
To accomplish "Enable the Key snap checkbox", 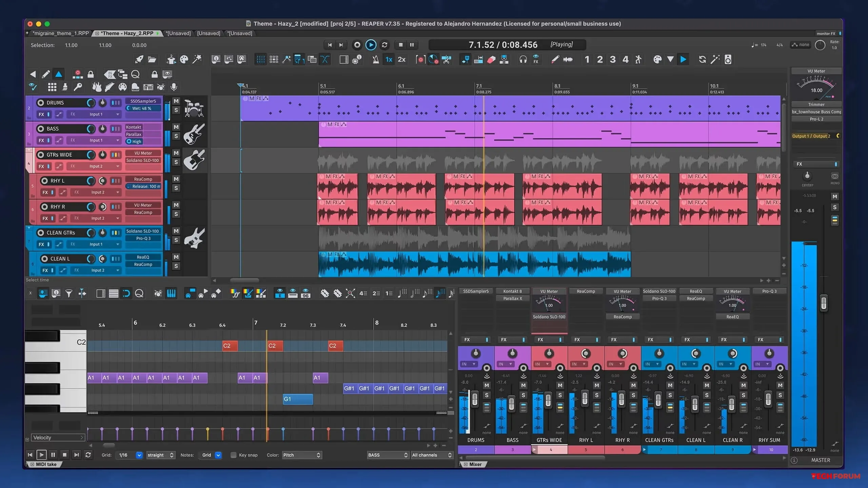I will pyautogui.click(x=233, y=455).
